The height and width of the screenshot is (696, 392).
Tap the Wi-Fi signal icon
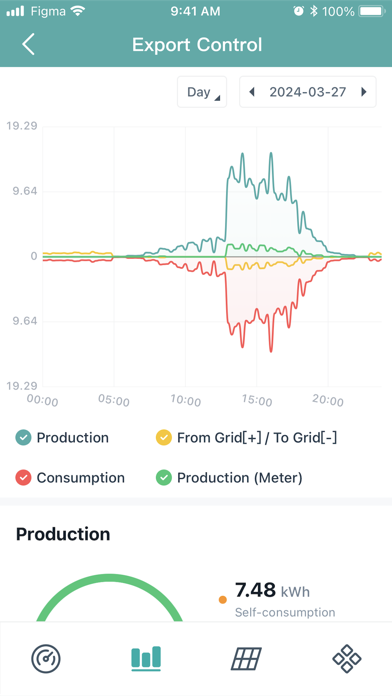(x=78, y=11)
